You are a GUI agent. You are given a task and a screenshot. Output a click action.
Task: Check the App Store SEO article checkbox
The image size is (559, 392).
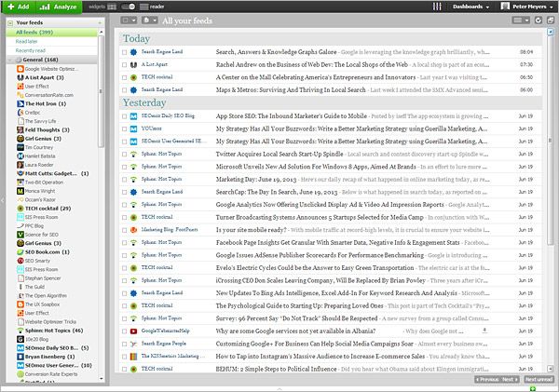(x=124, y=115)
